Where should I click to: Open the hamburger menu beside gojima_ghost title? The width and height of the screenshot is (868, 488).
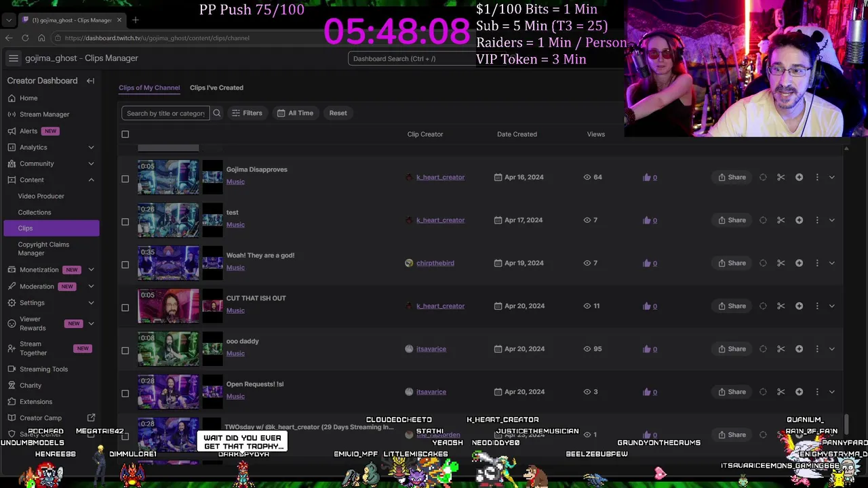13,58
